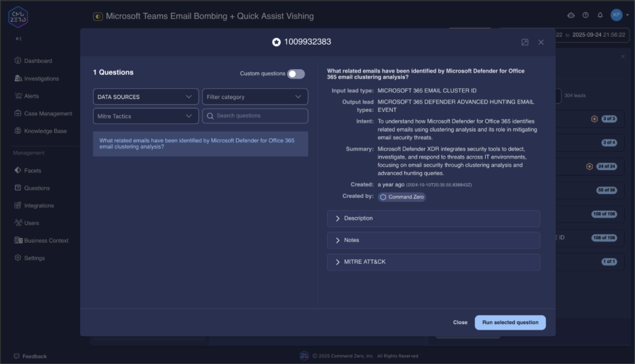Collapse the sidebar with arrow icon

click(x=18, y=39)
